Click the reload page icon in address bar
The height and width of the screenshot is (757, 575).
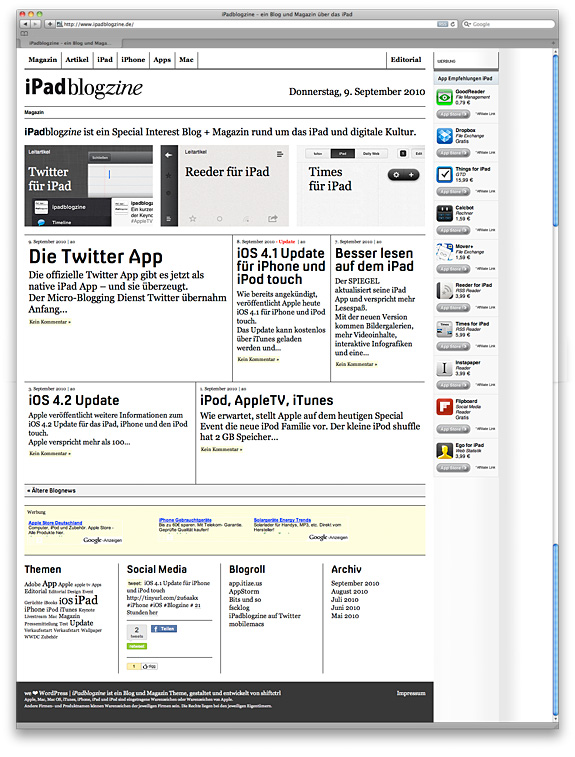(x=453, y=24)
